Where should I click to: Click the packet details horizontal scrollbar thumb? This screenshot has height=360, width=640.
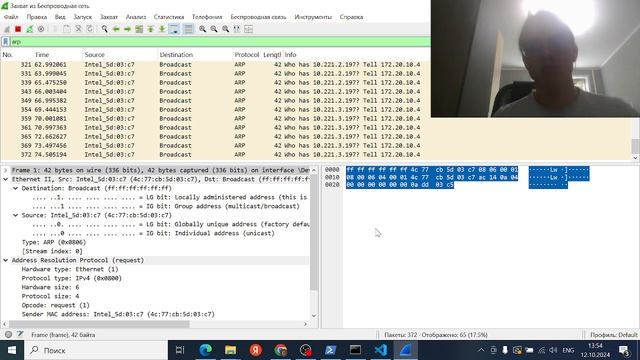coord(99,324)
